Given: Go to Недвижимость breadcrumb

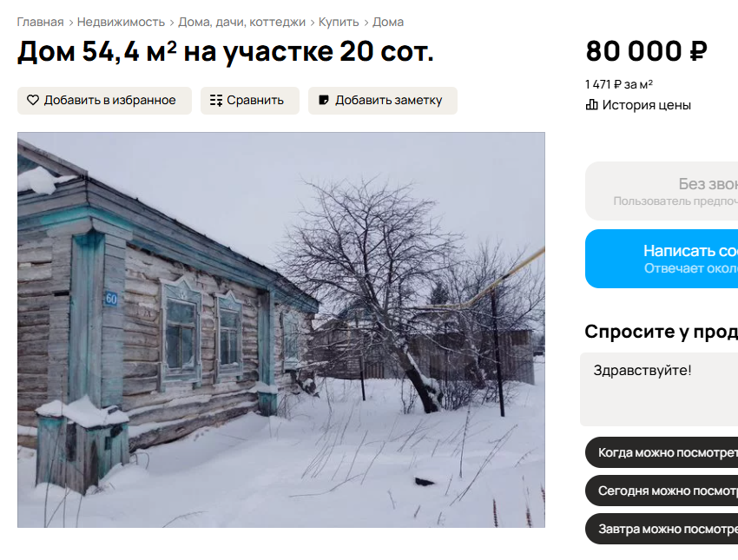Looking at the screenshot, I should (121, 22).
